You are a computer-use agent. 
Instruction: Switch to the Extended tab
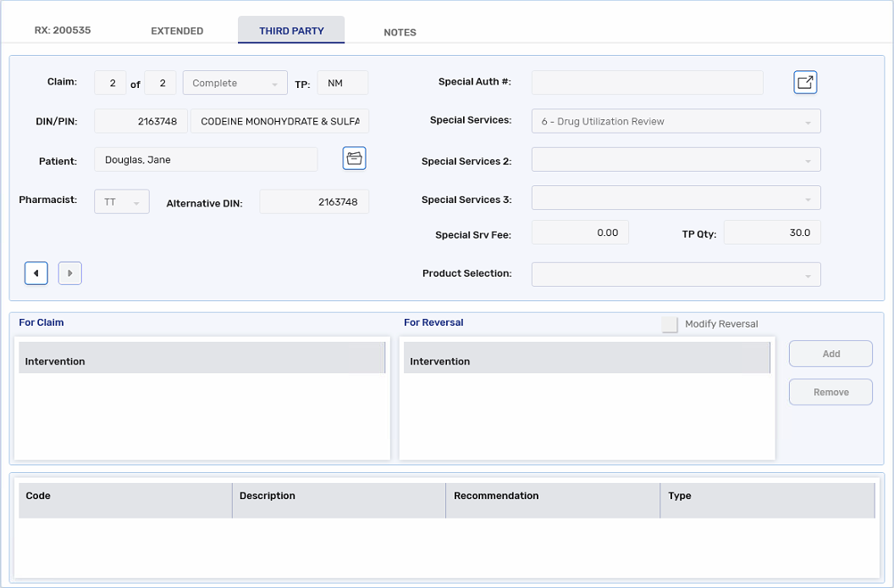(177, 31)
